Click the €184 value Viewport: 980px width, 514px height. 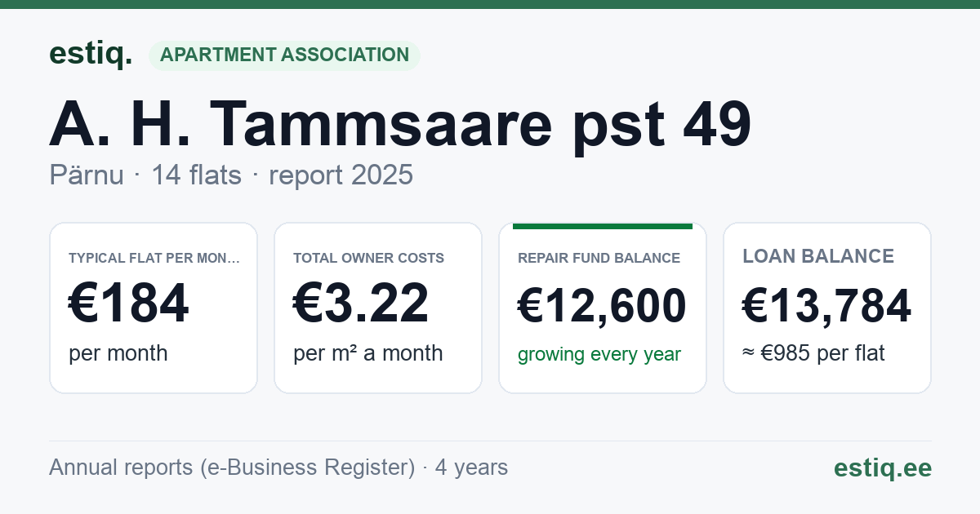click(129, 304)
